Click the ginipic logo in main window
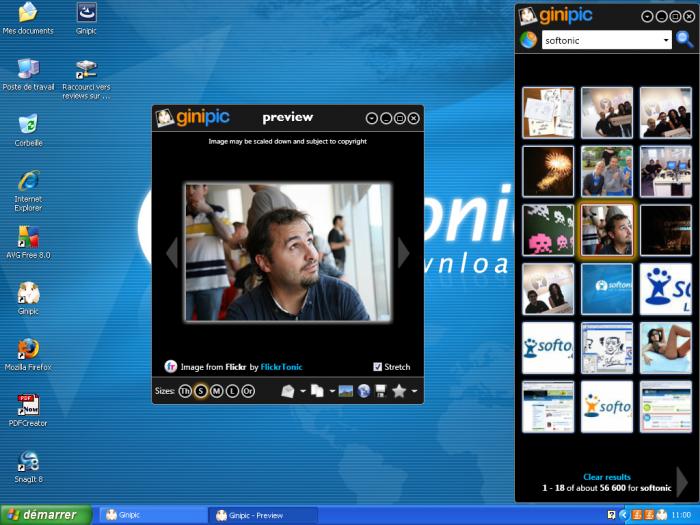This screenshot has width=700, height=525. [555, 16]
